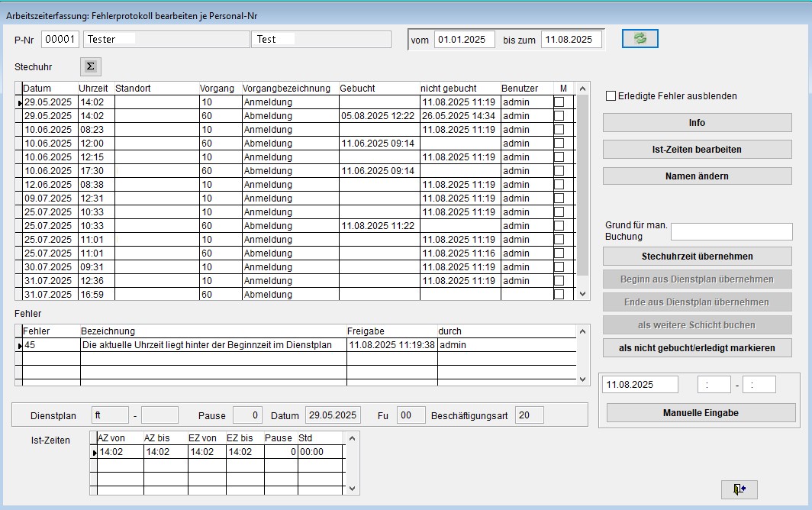Select the 25.07.2025 11:01 Anmeldung date cell

pos(50,240)
